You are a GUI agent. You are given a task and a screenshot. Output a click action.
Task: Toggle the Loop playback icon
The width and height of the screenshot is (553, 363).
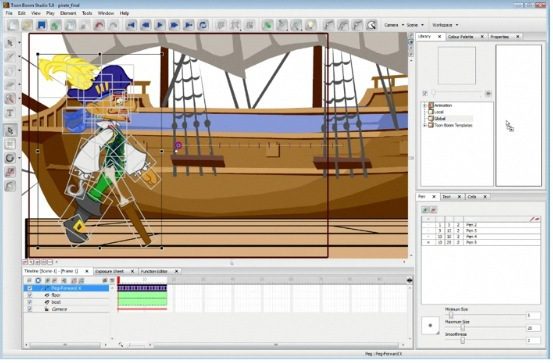click(x=203, y=25)
